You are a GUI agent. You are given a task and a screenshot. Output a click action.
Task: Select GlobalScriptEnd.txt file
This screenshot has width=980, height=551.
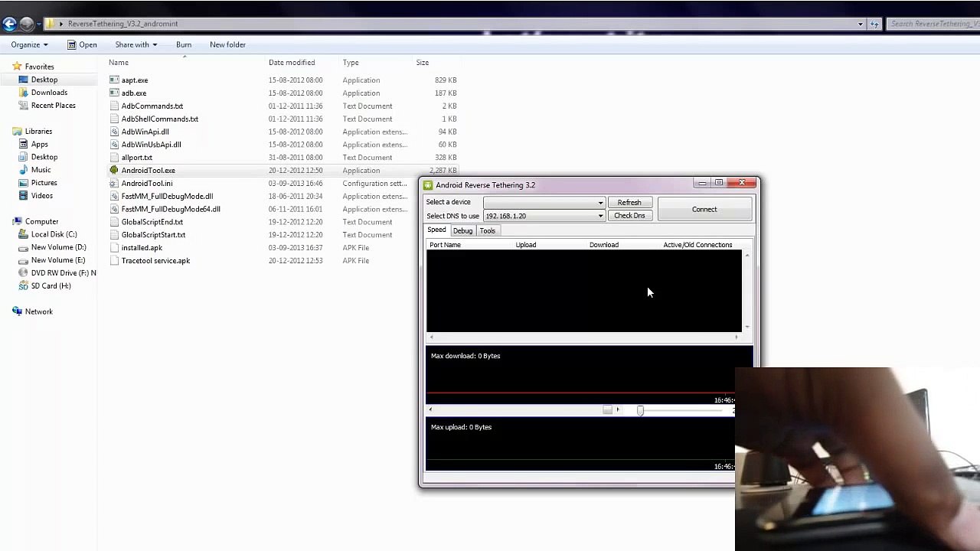pos(152,222)
